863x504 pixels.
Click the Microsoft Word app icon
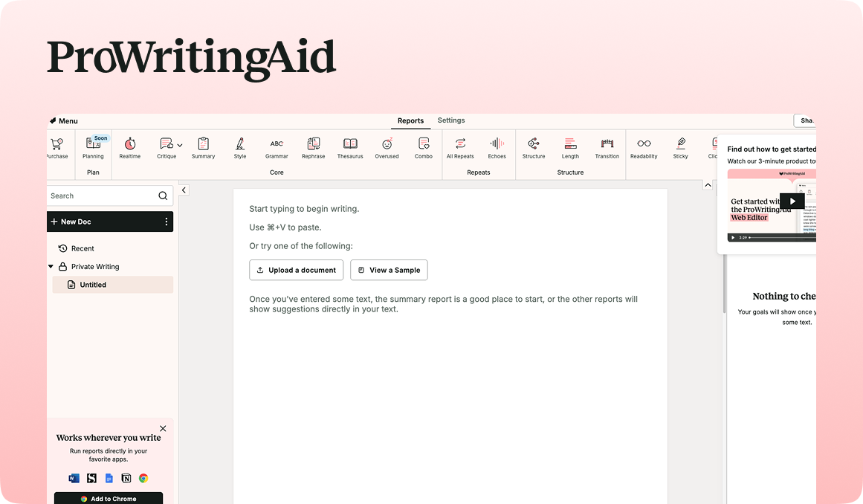pyautogui.click(x=74, y=478)
